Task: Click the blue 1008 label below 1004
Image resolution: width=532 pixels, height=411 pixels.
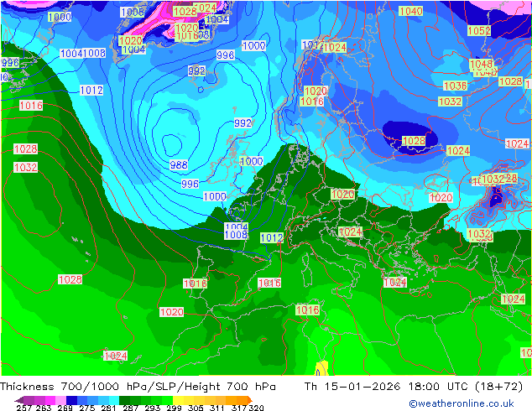Action: [x=236, y=235]
